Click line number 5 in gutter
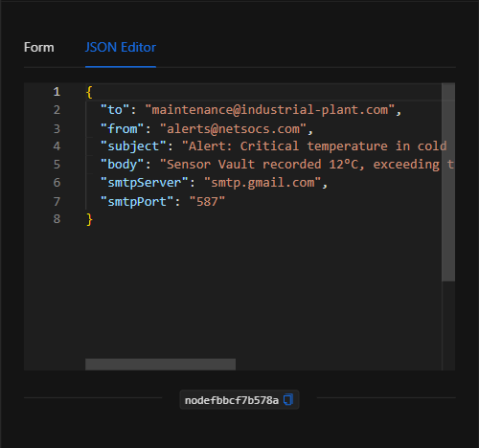The height and width of the screenshot is (448, 479). (x=57, y=165)
